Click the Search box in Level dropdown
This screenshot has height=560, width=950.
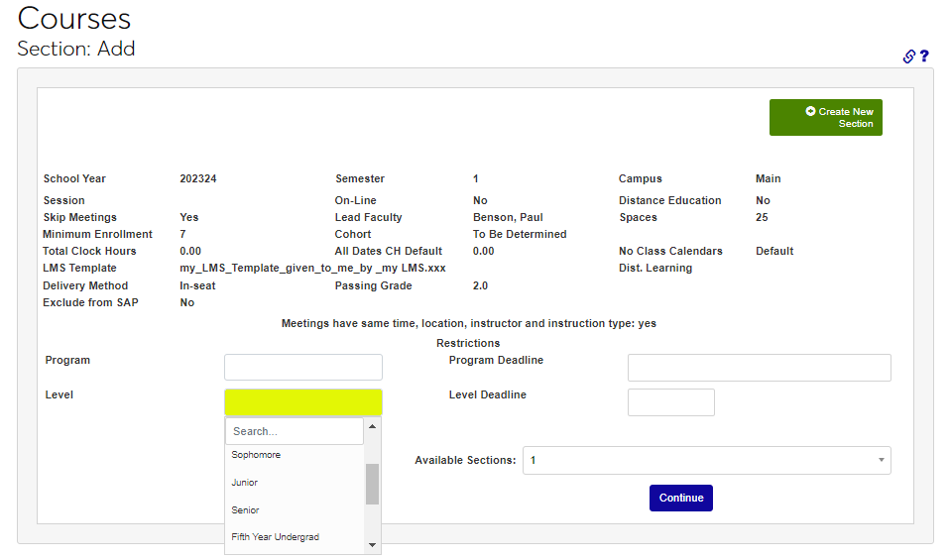[295, 431]
